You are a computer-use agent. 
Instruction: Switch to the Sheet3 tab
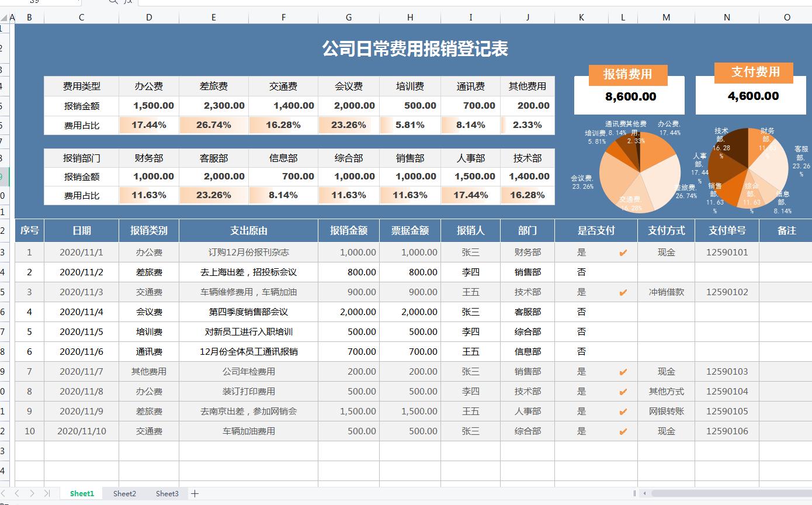point(167,493)
